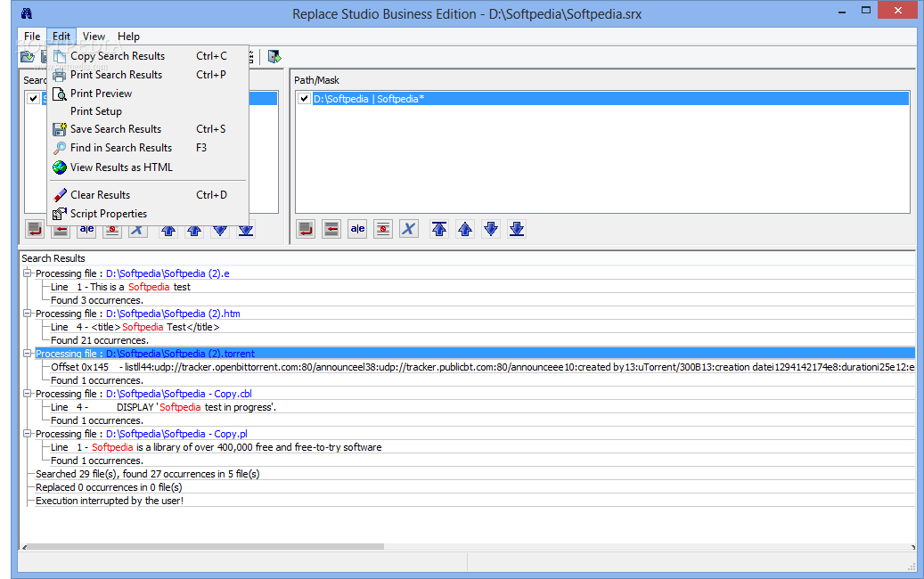Select 'Found 3 occurrences.' row

coord(96,300)
